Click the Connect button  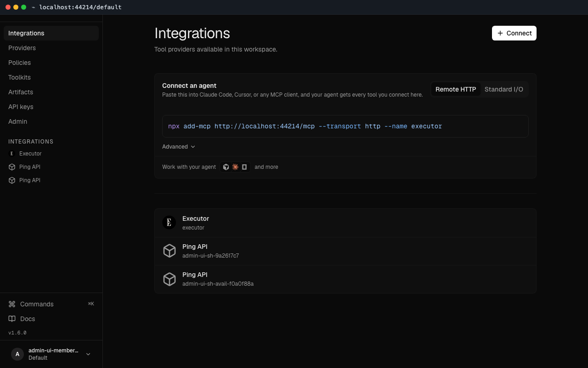point(514,33)
